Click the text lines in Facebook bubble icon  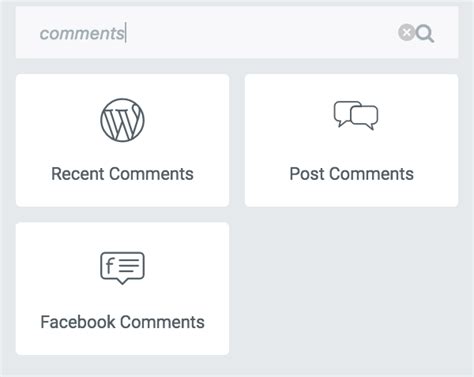[x=129, y=265]
